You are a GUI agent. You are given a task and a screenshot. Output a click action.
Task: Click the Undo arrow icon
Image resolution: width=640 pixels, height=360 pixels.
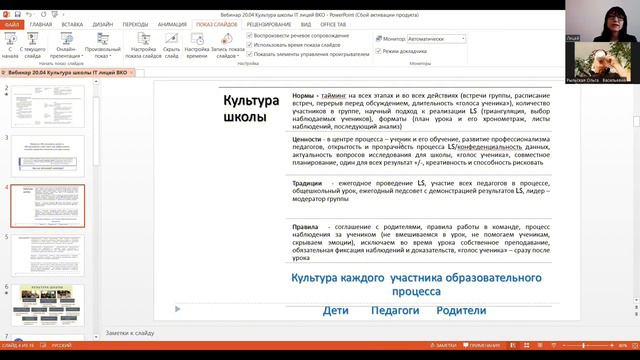(x=29, y=15)
